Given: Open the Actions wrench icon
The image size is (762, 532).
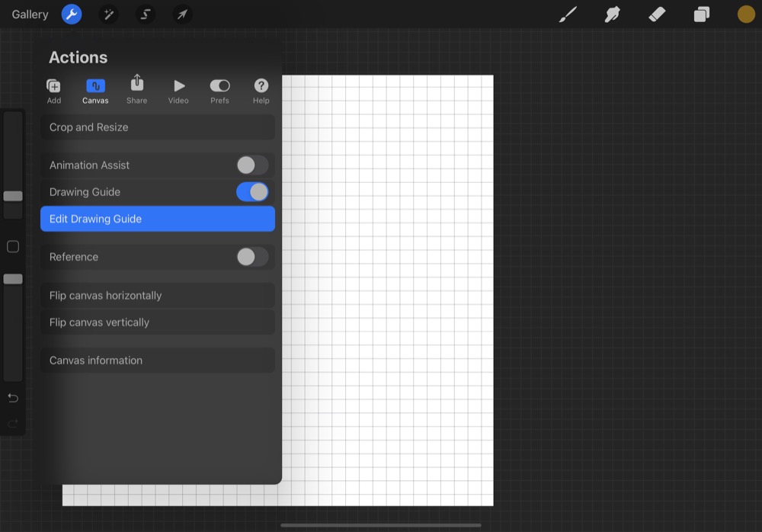Looking at the screenshot, I should (x=72, y=14).
